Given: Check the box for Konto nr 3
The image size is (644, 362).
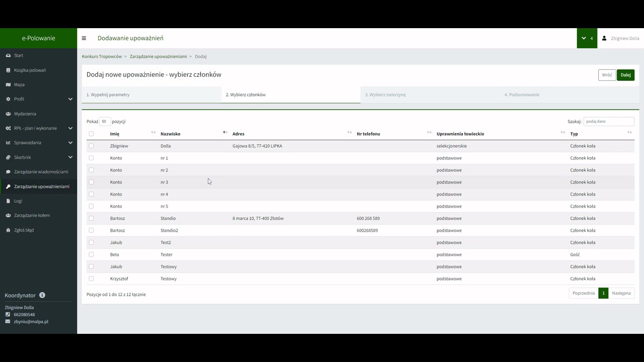Looking at the screenshot, I should click(91, 182).
